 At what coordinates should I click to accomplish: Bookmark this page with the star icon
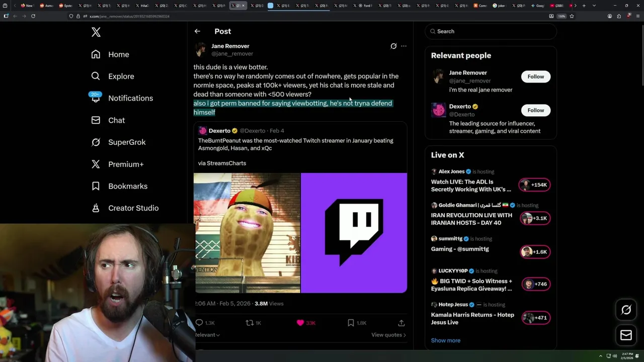coord(572,16)
